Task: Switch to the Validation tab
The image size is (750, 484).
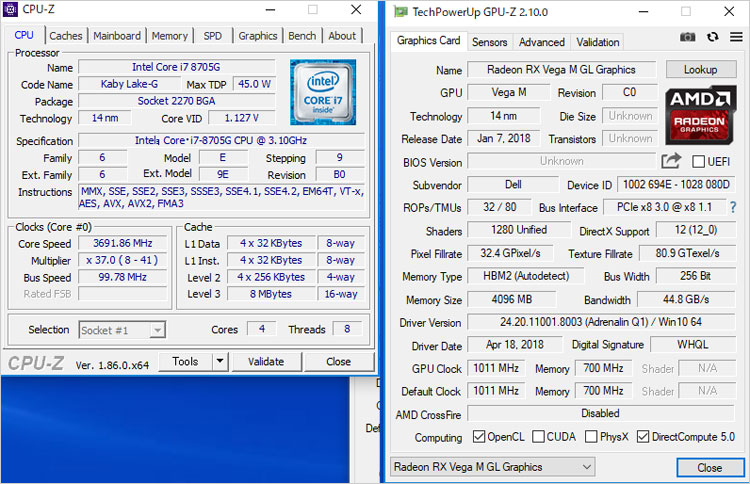Action: click(597, 42)
